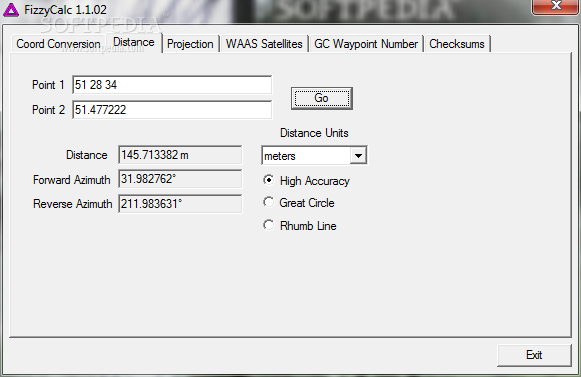Click the Reverse Azimuth label
The image size is (581, 377).
[x=73, y=204]
